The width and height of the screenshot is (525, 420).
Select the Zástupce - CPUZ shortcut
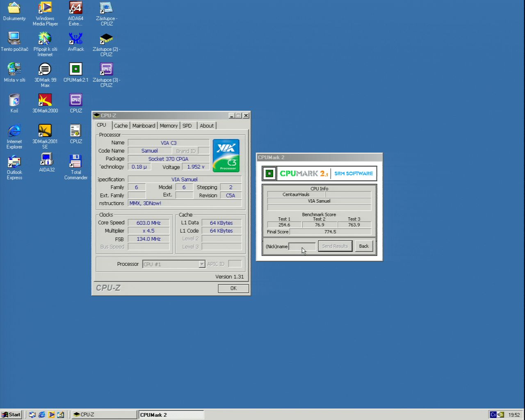[x=107, y=8]
